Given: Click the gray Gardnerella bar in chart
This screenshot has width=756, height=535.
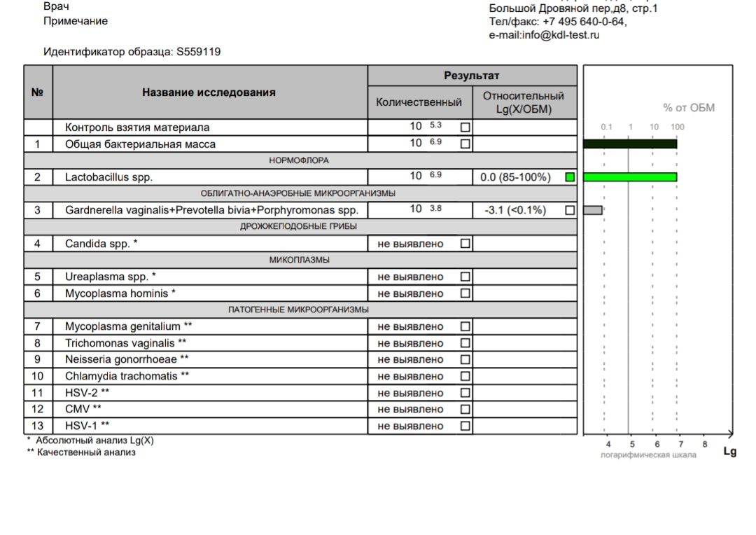Looking at the screenshot, I should pos(593,210).
